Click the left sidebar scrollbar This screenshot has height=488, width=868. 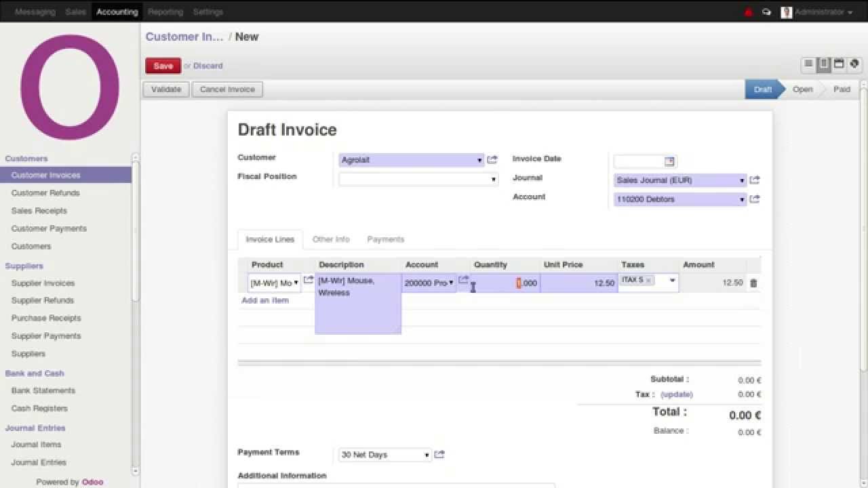(x=136, y=230)
